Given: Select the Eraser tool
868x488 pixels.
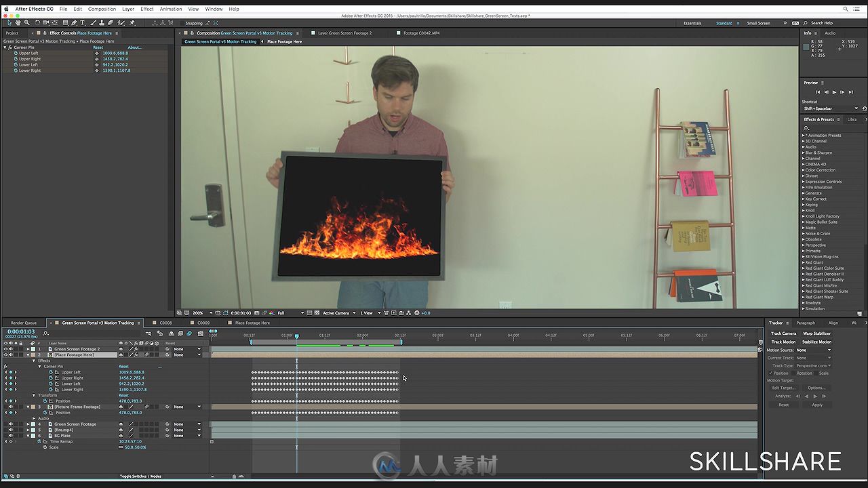Looking at the screenshot, I should [111, 23].
